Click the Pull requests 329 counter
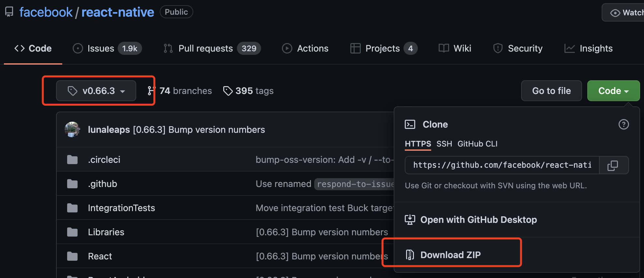644x278 pixels. point(249,48)
